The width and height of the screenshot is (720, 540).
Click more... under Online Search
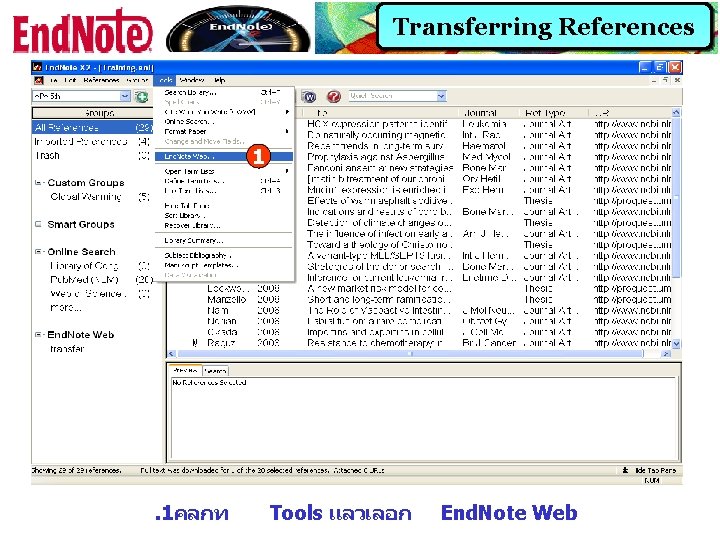click(x=66, y=308)
